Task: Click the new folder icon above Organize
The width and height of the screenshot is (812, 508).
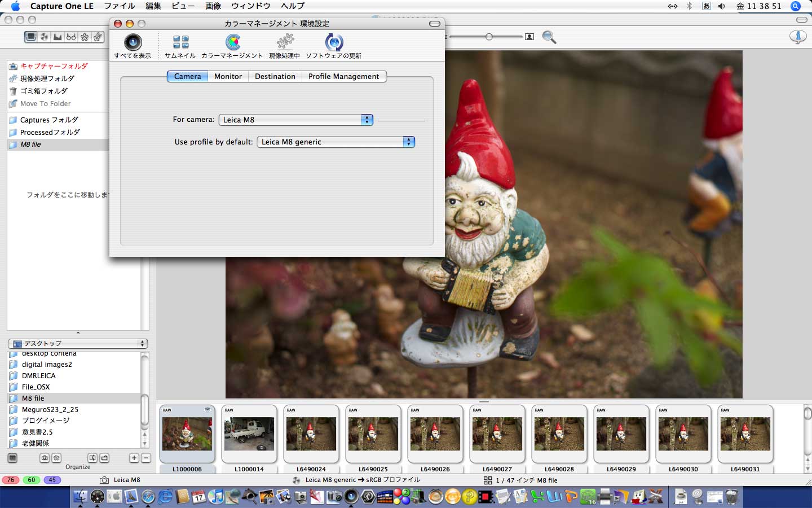Action: [x=104, y=458]
